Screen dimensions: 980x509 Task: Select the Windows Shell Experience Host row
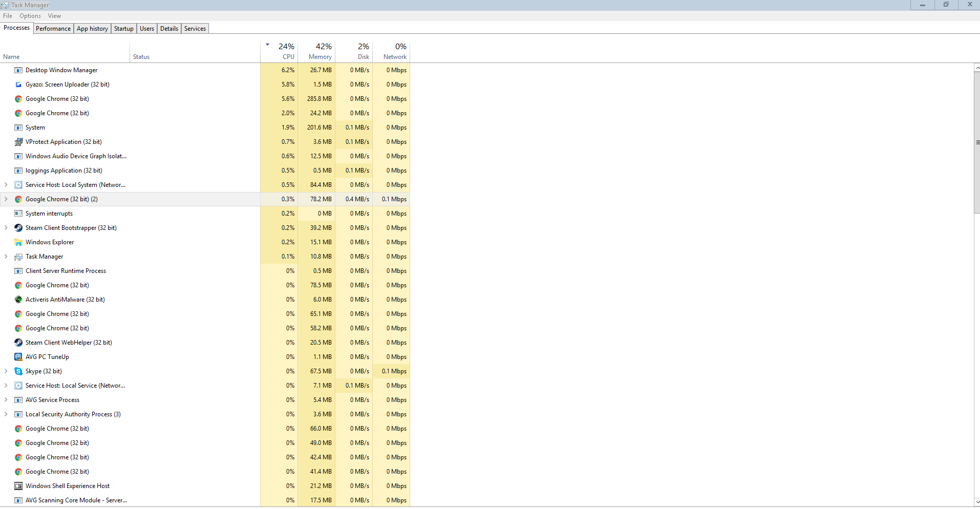point(205,486)
